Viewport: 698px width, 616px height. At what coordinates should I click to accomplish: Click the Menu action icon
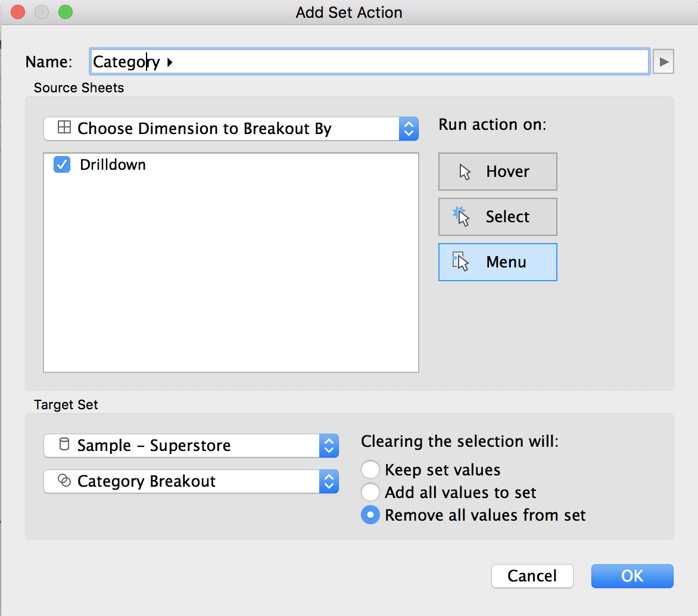point(461,262)
